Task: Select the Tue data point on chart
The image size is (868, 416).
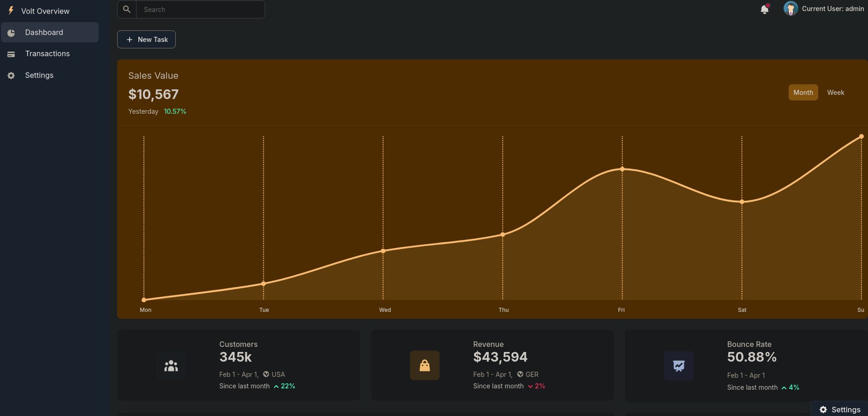Action: click(263, 284)
